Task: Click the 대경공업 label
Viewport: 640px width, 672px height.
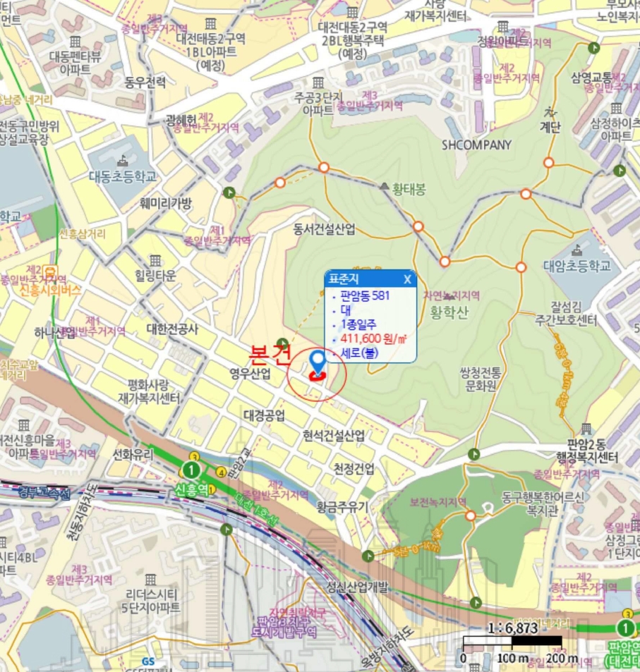Action: click(x=264, y=415)
